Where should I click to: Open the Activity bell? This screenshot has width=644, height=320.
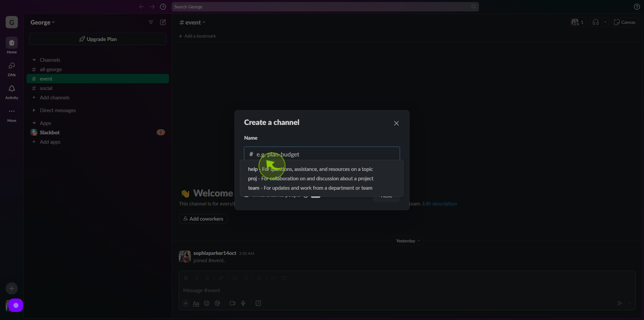[x=12, y=92]
